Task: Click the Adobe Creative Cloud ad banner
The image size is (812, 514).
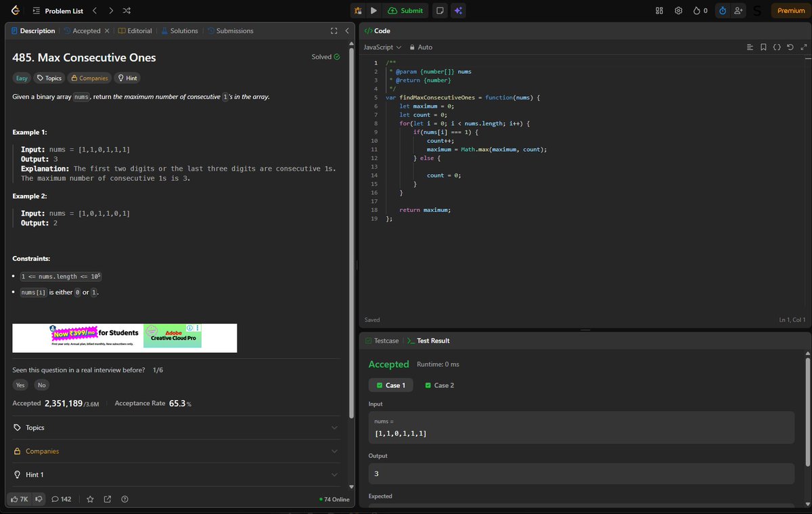Action: 125,338
